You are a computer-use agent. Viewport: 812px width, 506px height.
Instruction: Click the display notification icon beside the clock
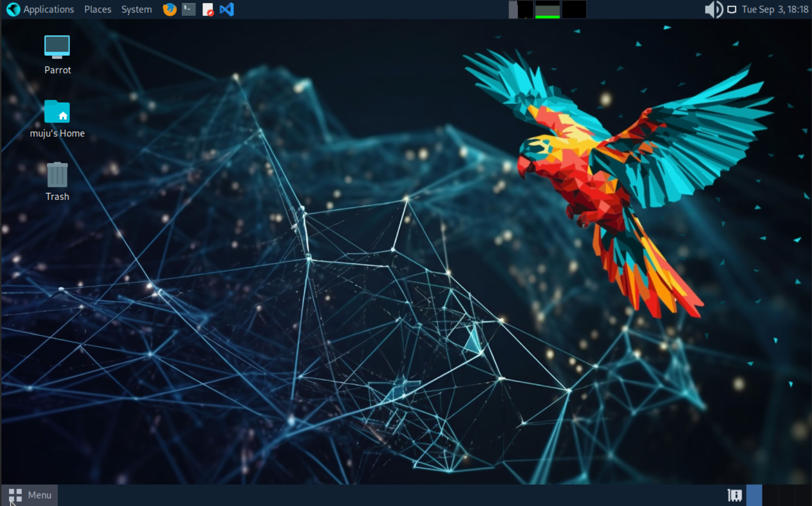pyautogui.click(x=731, y=9)
